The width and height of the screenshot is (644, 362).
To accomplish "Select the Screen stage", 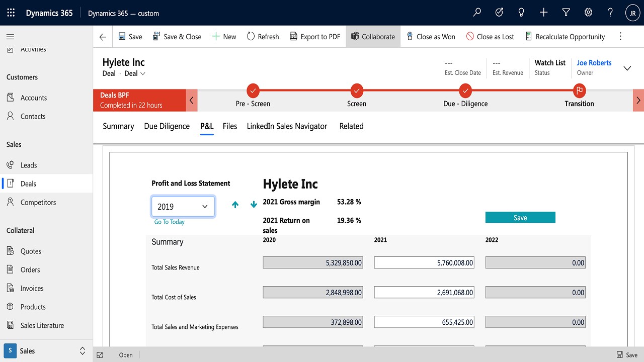I will (357, 91).
